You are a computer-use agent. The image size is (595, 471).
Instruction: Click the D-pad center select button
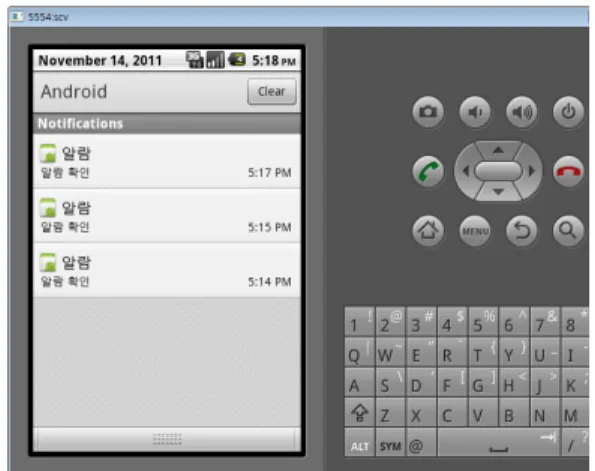click(x=498, y=171)
